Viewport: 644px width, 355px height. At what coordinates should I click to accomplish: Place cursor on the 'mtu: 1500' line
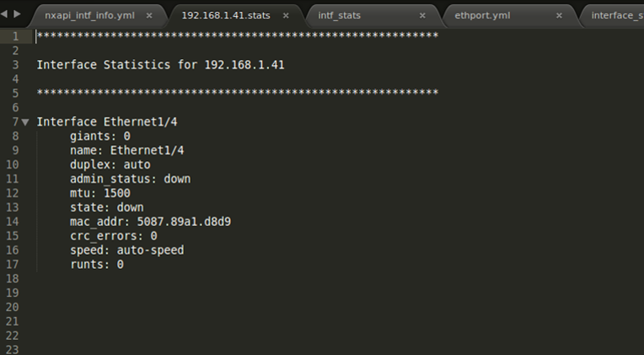(99, 193)
